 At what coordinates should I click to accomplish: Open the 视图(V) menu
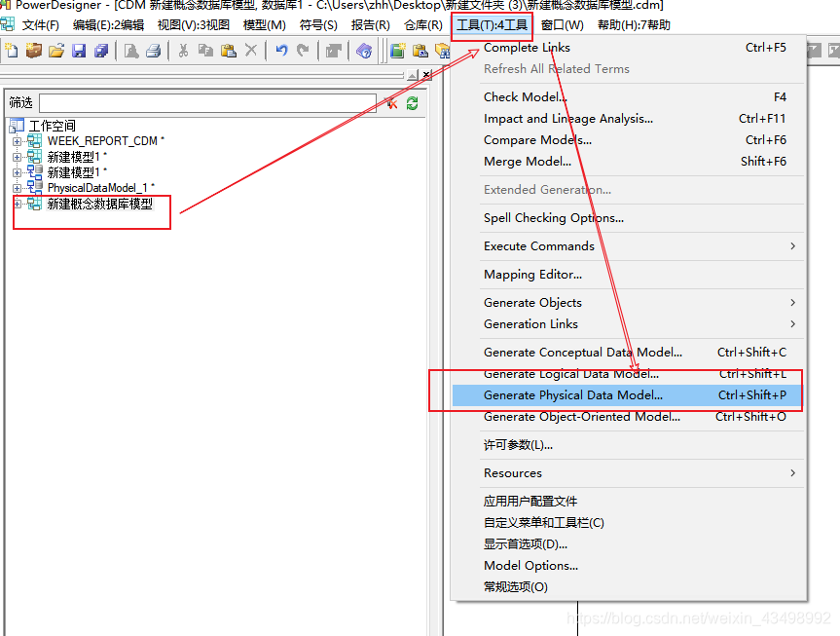pyautogui.click(x=194, y=25)
